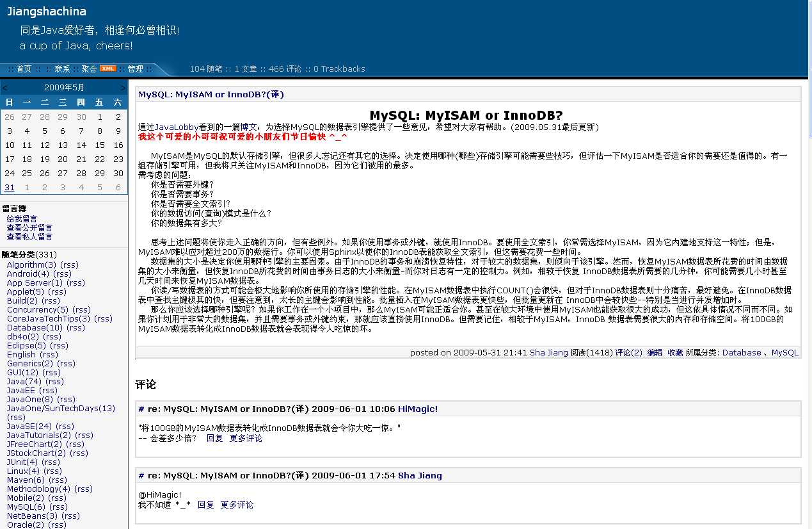The width and height of the screenshot is (812, 529).
Task: Open the Mobile(2) category
Action: tap(26, 498)
